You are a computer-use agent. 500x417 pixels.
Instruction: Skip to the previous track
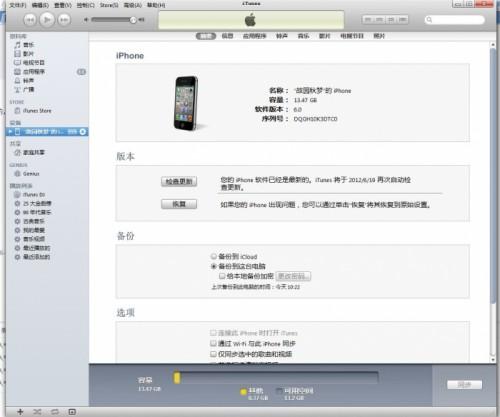click(x=30, y=20)
